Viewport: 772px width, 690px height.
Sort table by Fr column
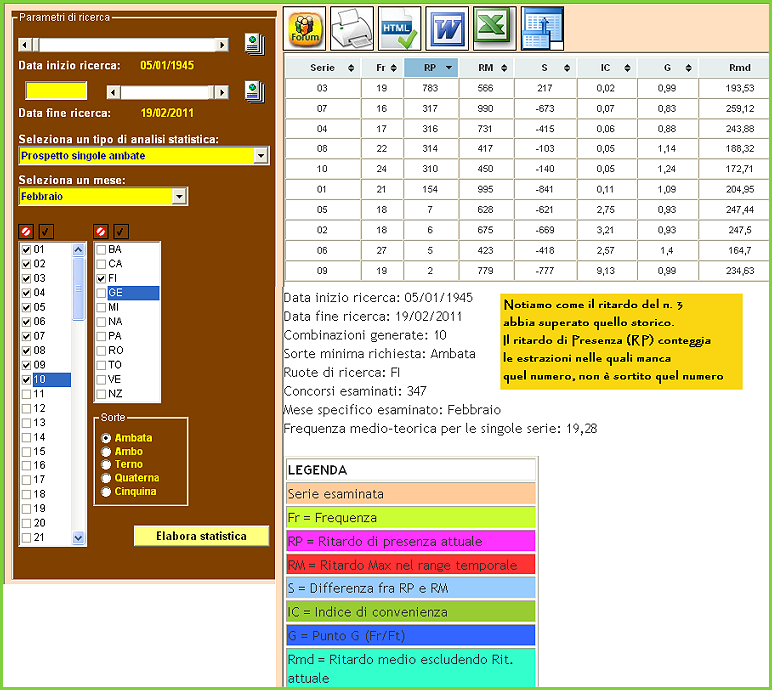(383, 68)
